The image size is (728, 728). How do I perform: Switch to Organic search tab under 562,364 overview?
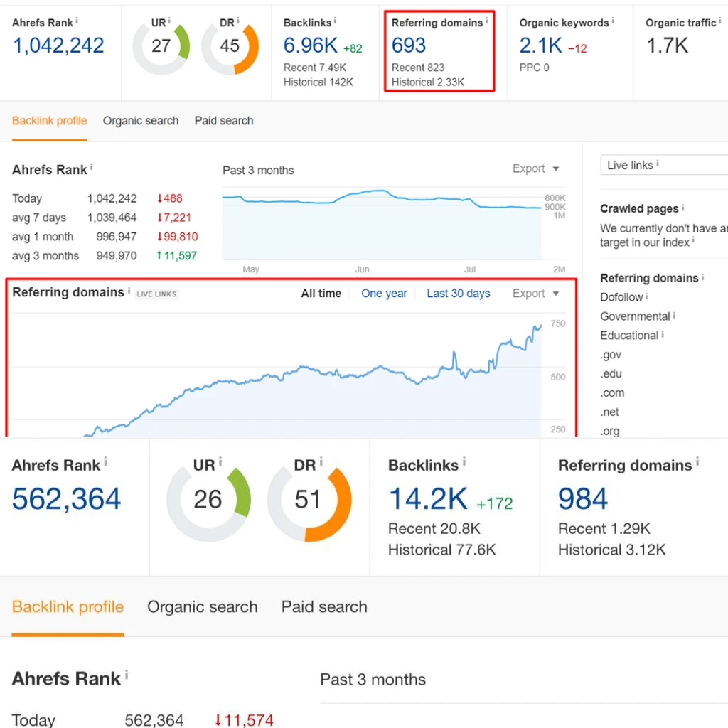tap(203, 607)
